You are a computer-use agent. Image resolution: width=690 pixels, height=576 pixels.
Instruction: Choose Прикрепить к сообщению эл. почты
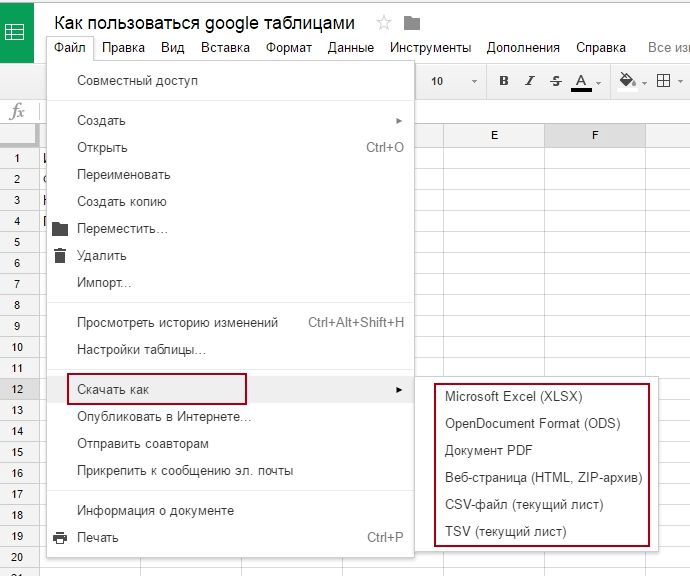click(x=231, y=470)
